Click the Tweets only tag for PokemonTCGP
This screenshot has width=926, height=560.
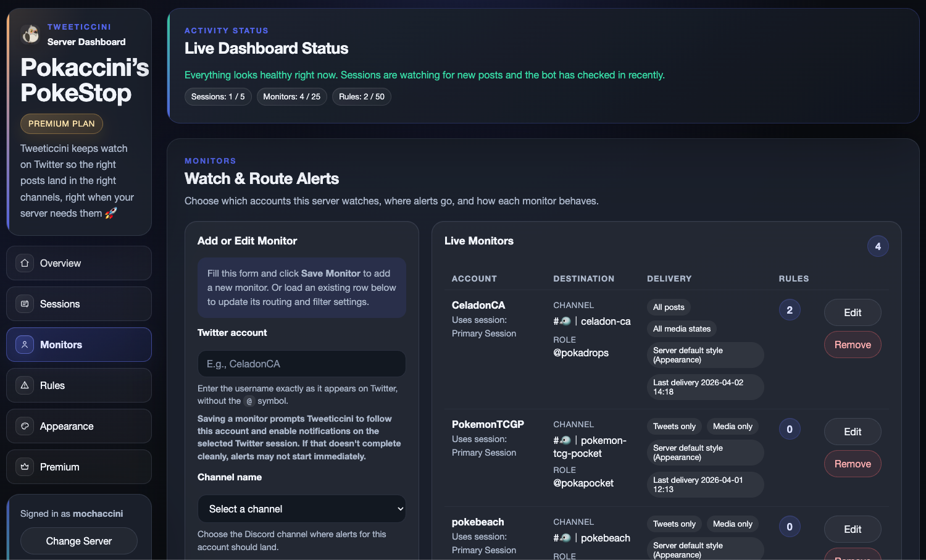click(x=674, y=426)
